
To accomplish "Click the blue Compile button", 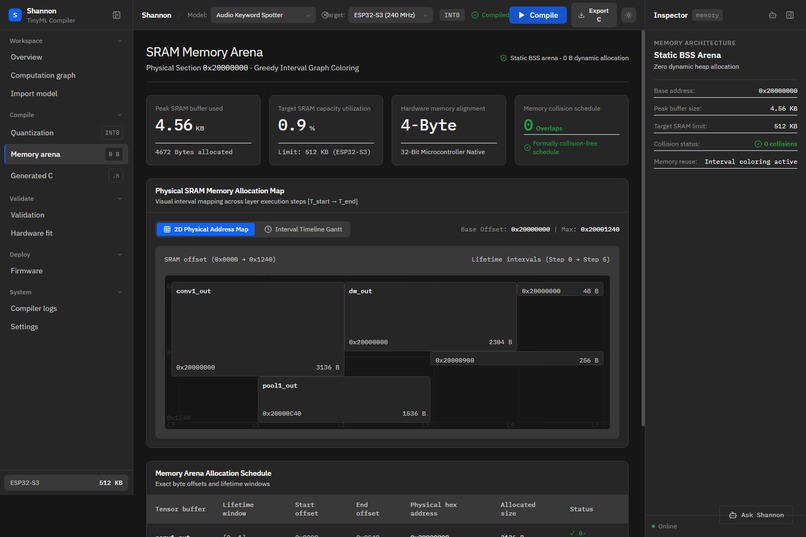I will click(x=538, y=15).
